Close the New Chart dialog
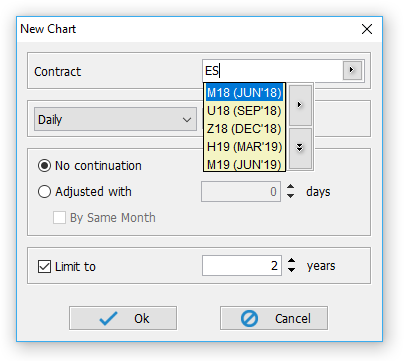407x361 pixels. [x=367, y=29]
